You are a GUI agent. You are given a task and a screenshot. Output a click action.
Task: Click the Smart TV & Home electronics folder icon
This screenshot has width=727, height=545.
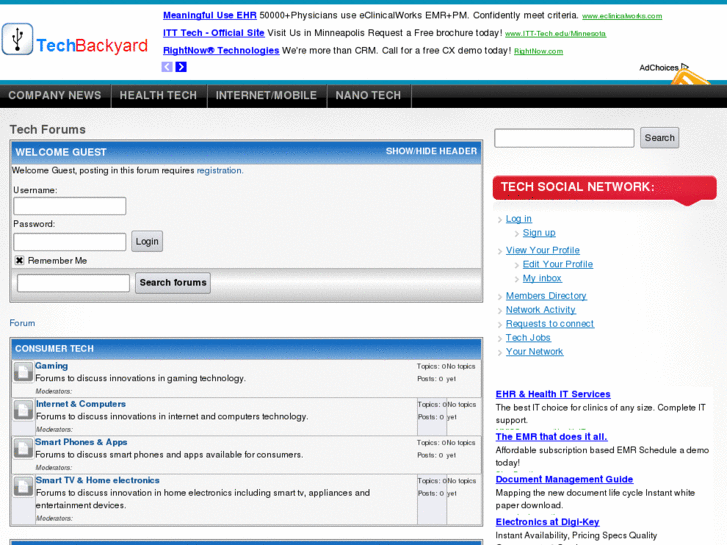23,486
